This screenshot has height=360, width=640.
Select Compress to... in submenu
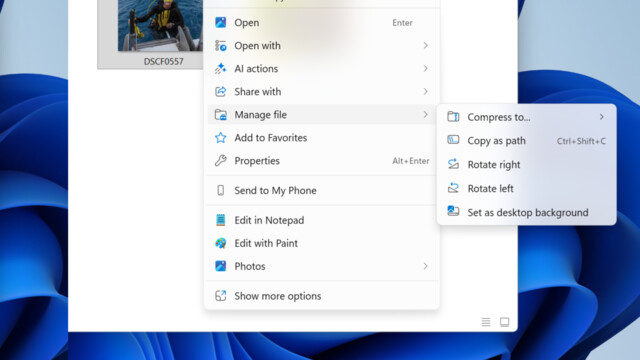pyautogui.click(x=527, y=117)
